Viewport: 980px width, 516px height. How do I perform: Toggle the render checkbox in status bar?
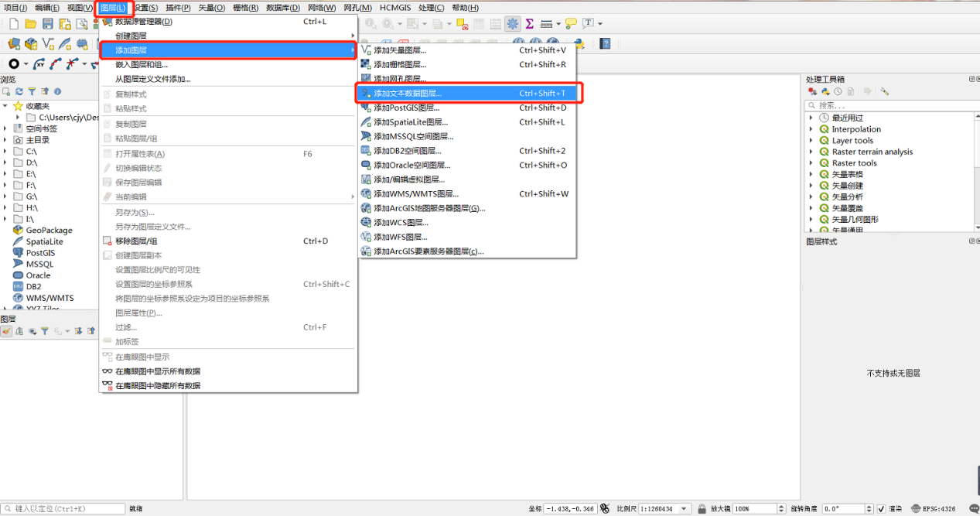[881, 509]
